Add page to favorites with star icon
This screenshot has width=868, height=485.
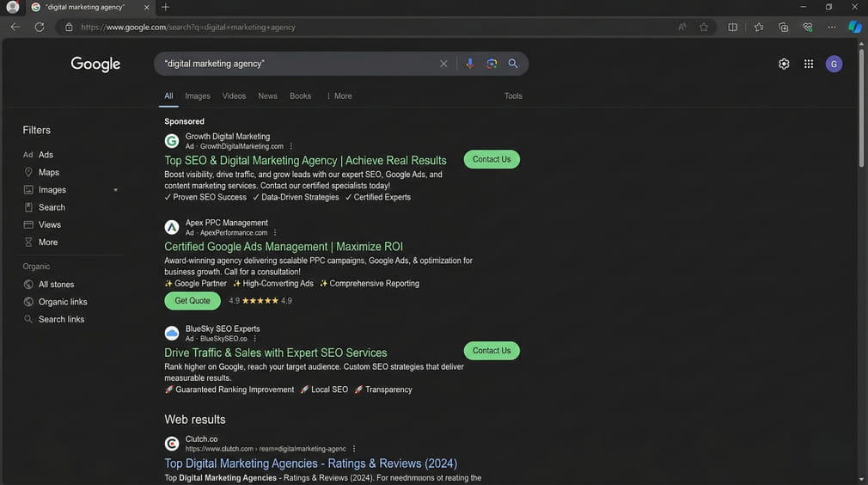click(704, 27)
